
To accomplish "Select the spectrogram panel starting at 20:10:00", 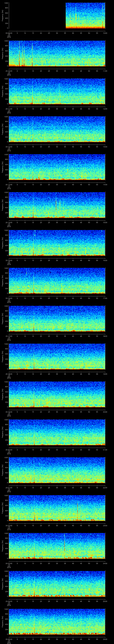I will click(x=57, y=54).
